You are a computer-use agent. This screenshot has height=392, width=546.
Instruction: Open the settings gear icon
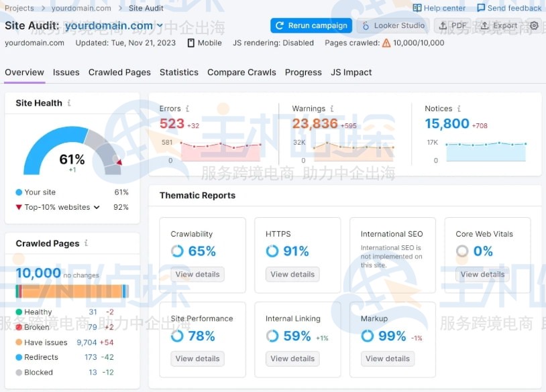pos(534,25)
